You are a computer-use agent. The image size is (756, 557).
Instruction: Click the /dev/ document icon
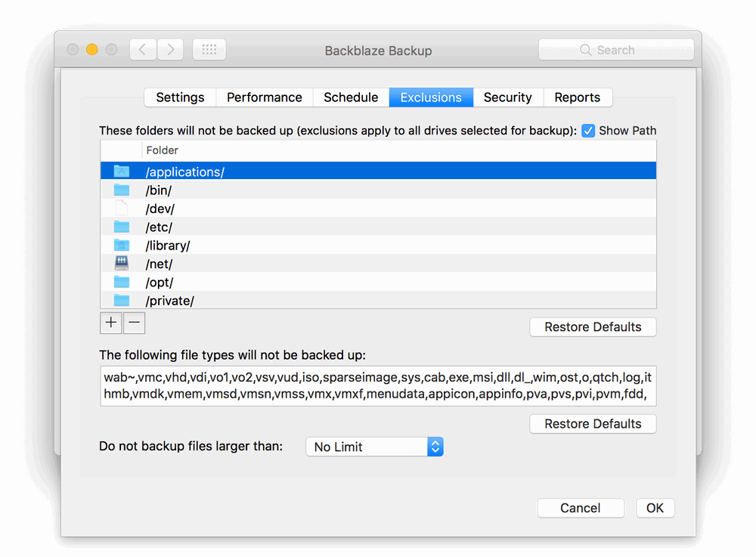coord(122,208)
